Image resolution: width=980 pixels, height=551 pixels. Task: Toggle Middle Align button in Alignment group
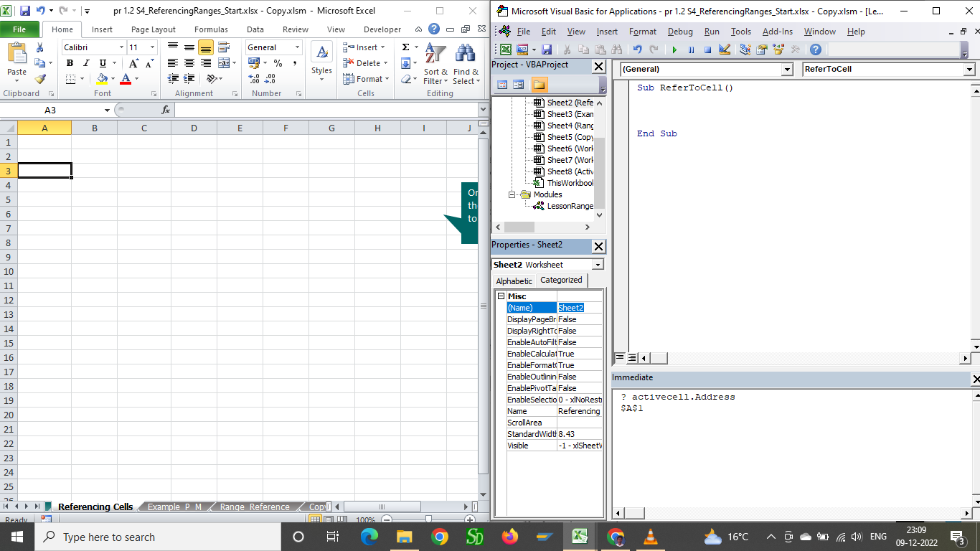(189, 47)
